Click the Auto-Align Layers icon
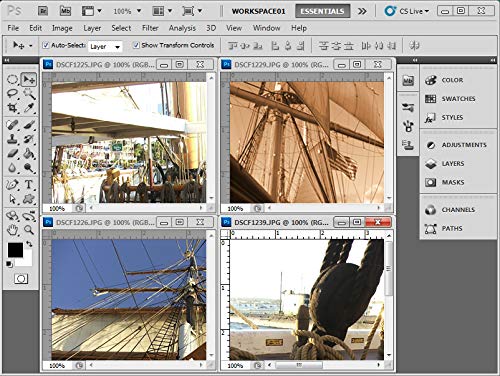The image size is (500, 376). [x=414, y=45]
